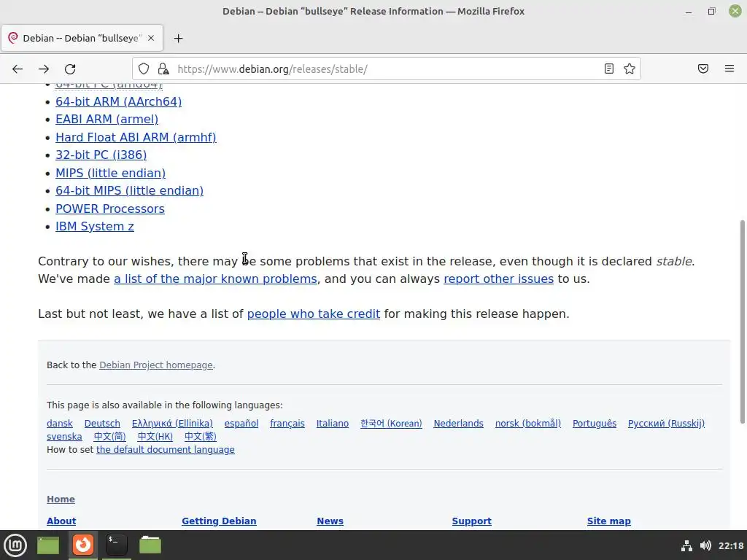
Task: Open Hard Float ABI ARM (armhf) link
Action: pos(136,137)
